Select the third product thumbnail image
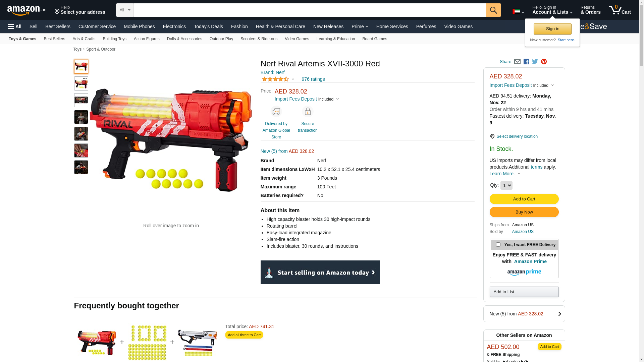 81,100
